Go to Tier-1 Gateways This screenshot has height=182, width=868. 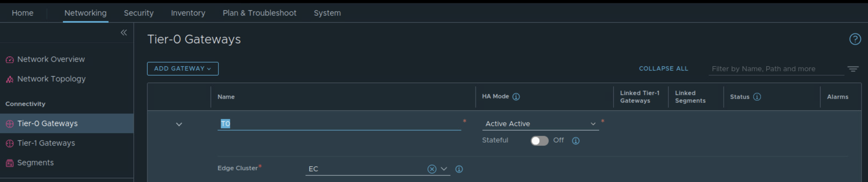pos(46,143)
